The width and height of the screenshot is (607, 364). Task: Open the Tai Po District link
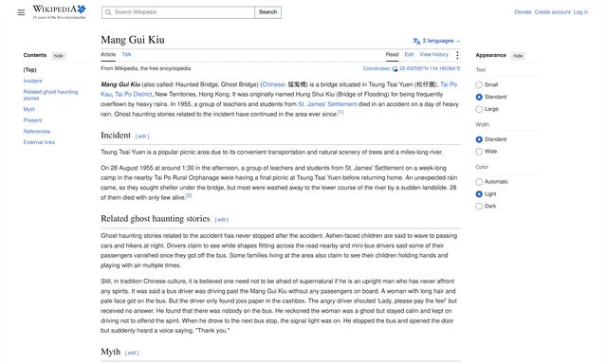click(134, 95)
